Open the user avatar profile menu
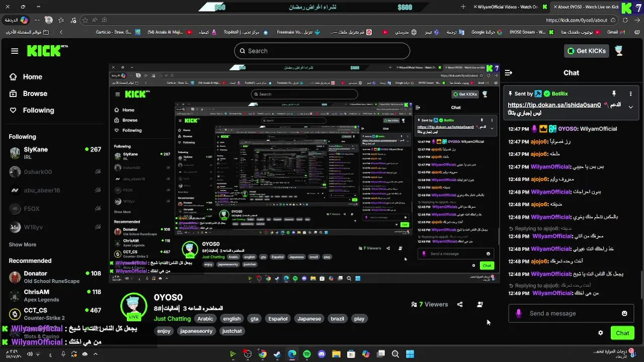The height and width of the screenshot is (362, 644). coord(619,51)
